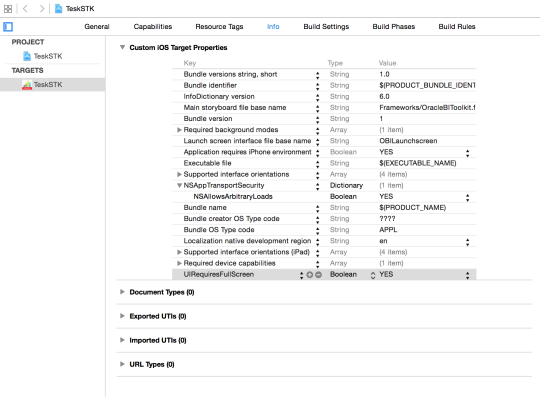Click the APPL value
Image resolution: width=540 pixels, height=397 pixels.
point(388,230)
